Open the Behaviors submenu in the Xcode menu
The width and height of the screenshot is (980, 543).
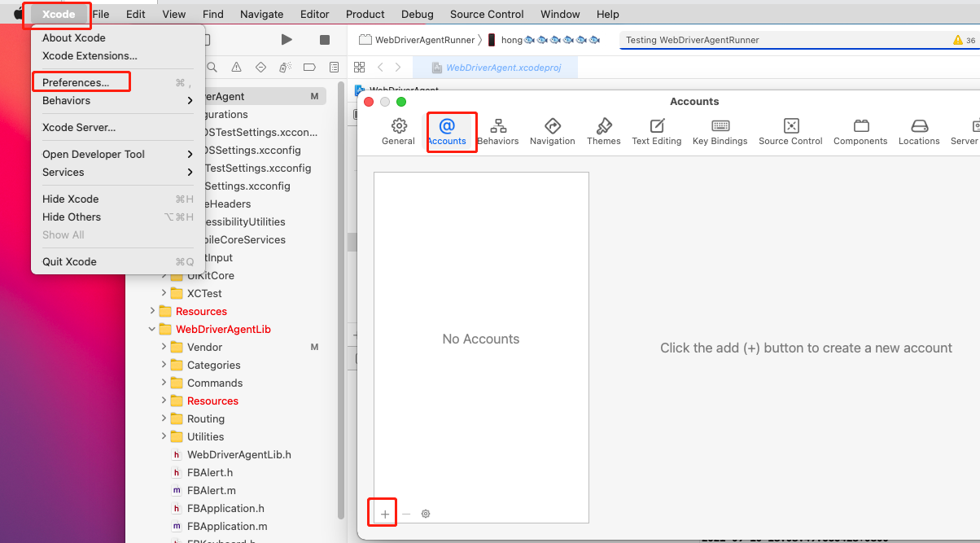pyautogui.click(x=118, y=100)
